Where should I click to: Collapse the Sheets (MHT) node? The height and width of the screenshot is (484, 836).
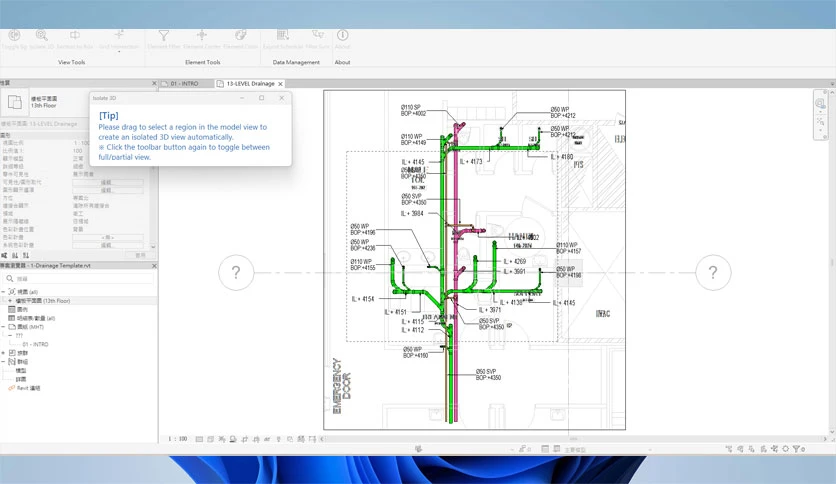[x=3, y=327]
